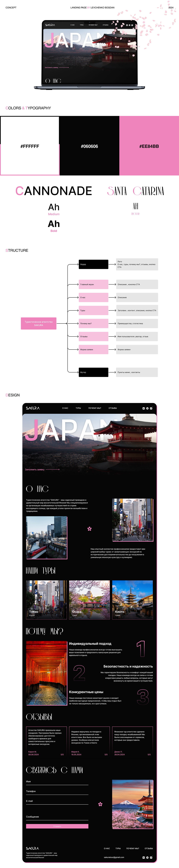179x868 pixels.
Task: Focus the Сообщение input field
Action: [57, 817]
